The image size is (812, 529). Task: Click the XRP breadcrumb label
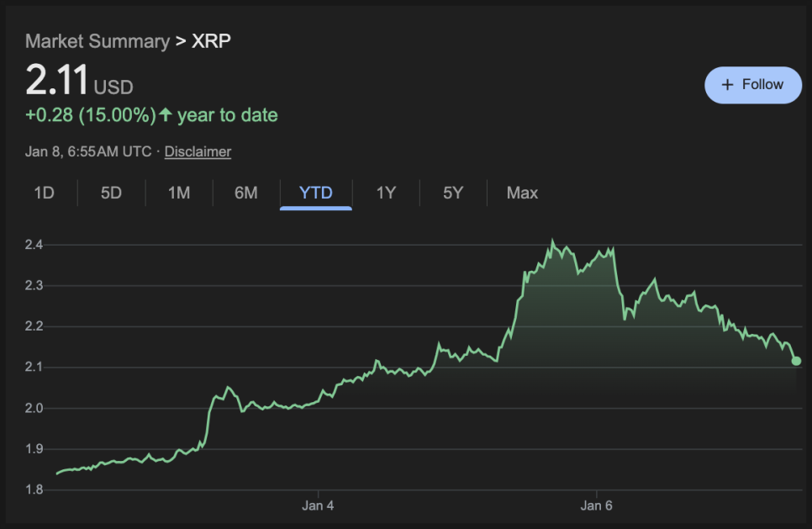coord(211,41)
